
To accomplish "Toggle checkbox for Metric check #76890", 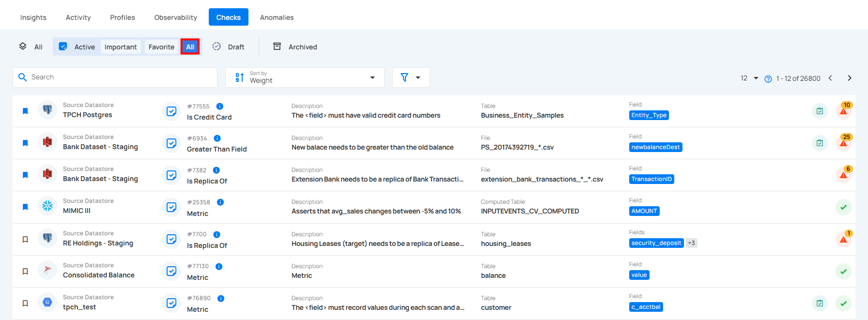I will click(x=171, y=303).
